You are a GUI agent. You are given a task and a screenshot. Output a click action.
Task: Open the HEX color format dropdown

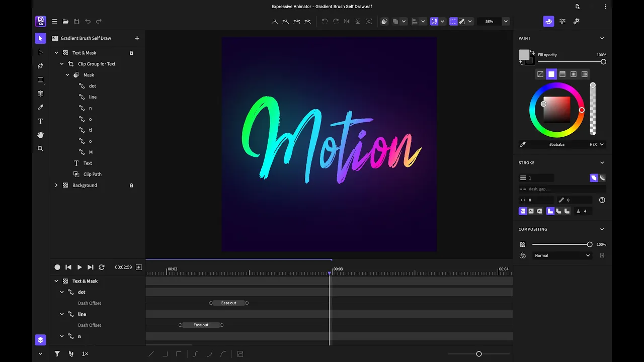596,144
